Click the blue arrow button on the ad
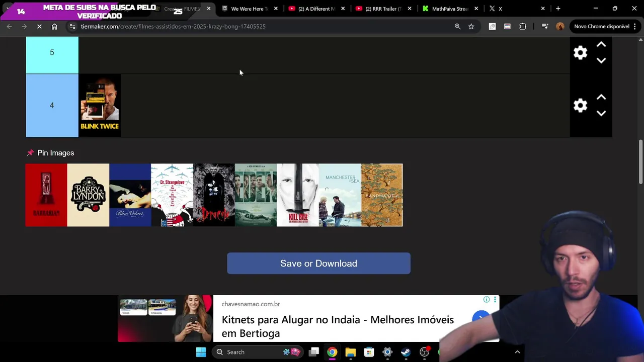 481,318
